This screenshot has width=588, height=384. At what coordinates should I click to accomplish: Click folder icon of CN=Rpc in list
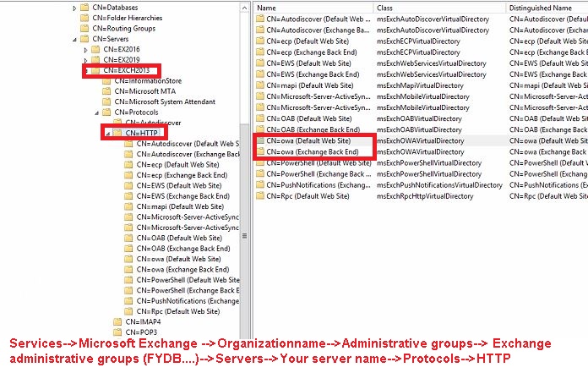(260, 196)
